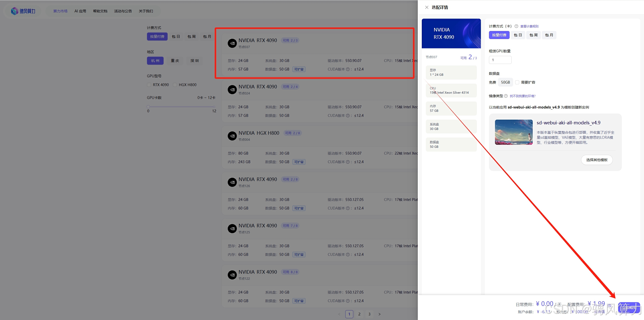
Task: Click the CUDA版本 help icon on the 节点037 card
Action: (348, 69)
